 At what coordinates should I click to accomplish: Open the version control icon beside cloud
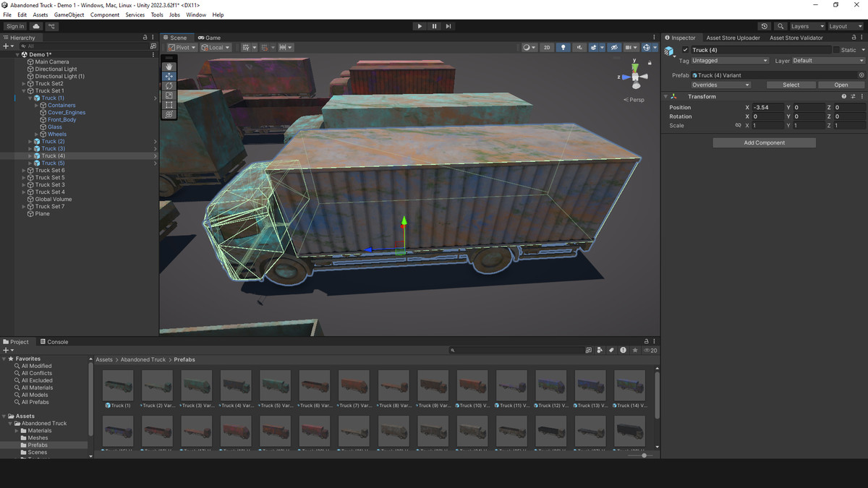click(x=51, y=26)
